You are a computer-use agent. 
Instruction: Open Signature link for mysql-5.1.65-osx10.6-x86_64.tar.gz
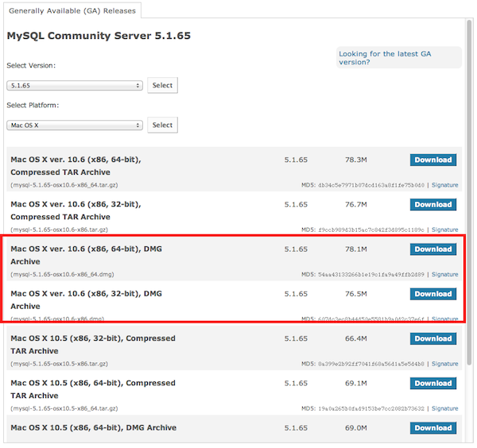[x=444, y=185]
